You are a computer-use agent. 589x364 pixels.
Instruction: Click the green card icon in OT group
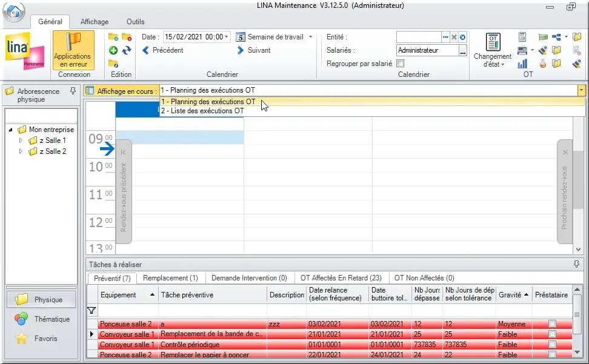(x=543, y=37)
